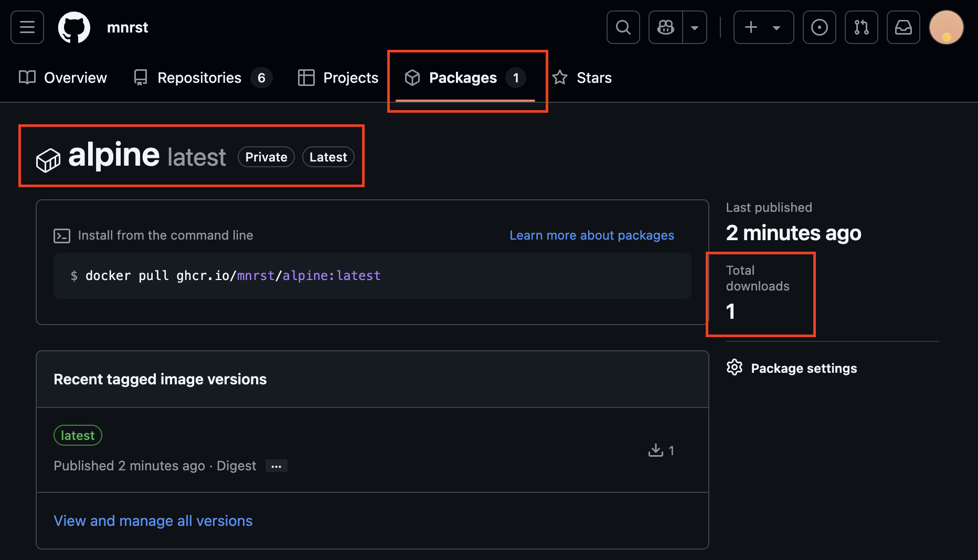978x560 pixels.
Task: Click Install from the command line text
Action: pos(165,235)
